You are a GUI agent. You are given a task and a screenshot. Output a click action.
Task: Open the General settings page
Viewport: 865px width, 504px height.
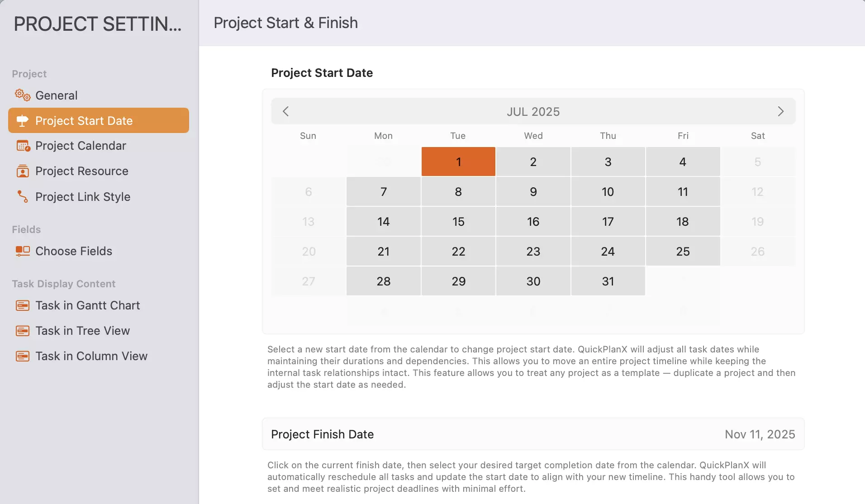pos(57,95)
